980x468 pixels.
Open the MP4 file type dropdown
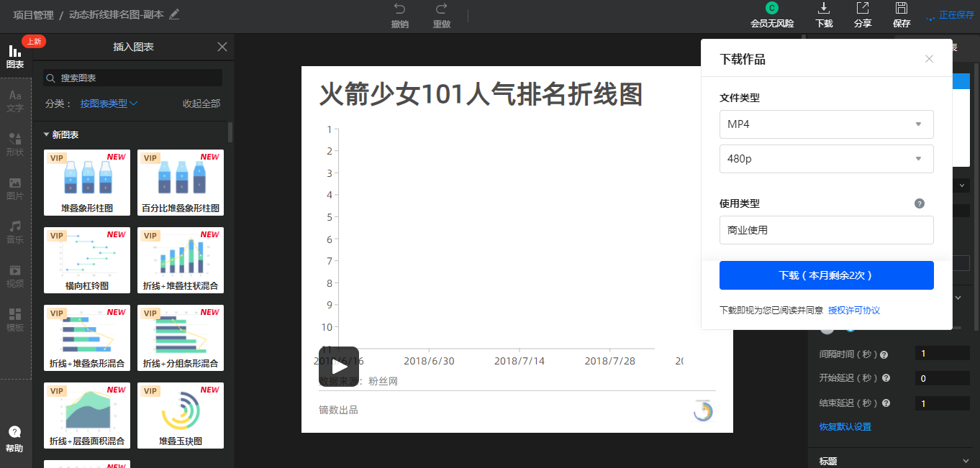click(827, 124)
